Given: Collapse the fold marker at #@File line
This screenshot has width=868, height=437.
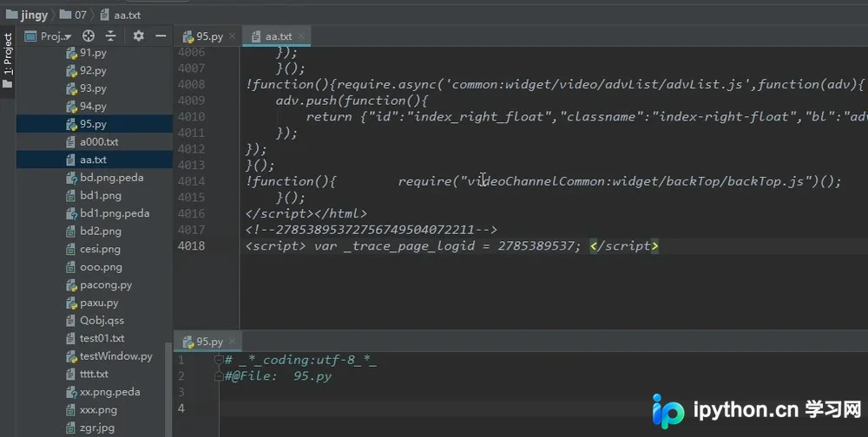Looking at the screenshot, I should 218,376.
